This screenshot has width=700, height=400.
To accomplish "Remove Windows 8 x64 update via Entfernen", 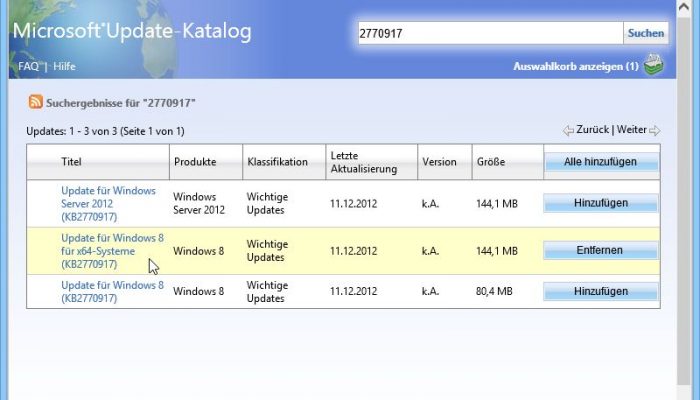I will [x=600, y=250].
